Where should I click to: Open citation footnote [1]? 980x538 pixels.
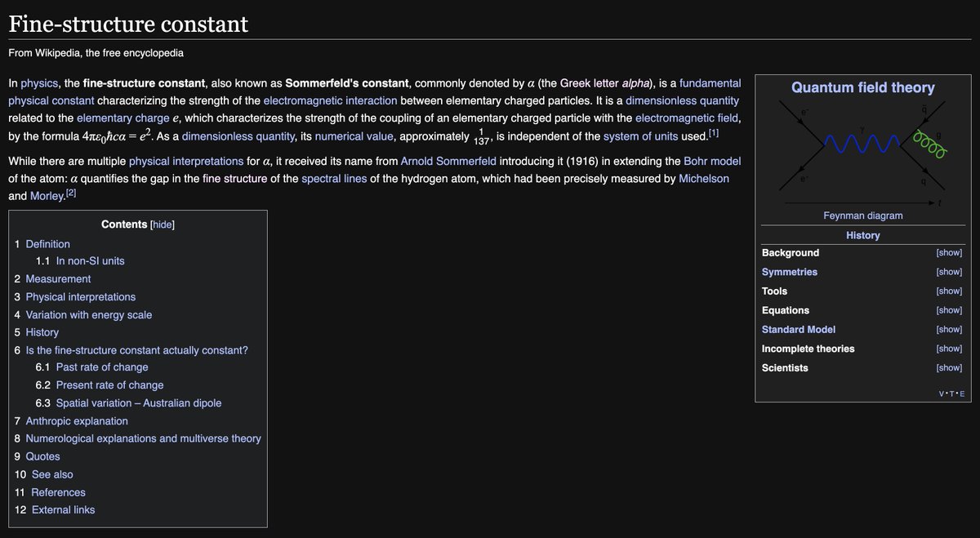click(x=714, y=134)
